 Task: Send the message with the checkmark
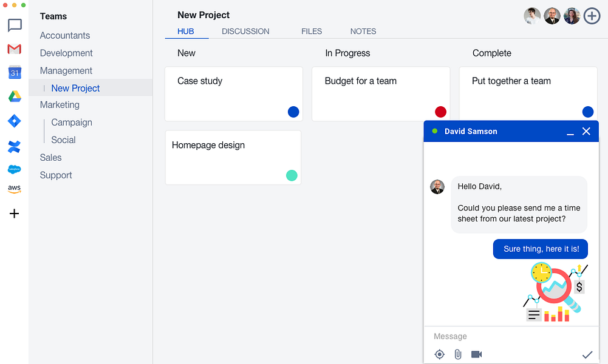587,354
